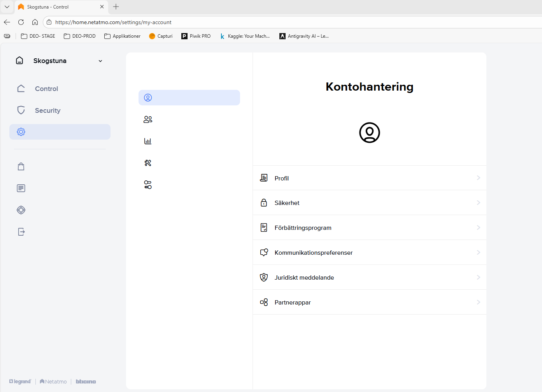542x392 pixels.
Task: Open the users/guests management icon
Action: click(148, 119)
